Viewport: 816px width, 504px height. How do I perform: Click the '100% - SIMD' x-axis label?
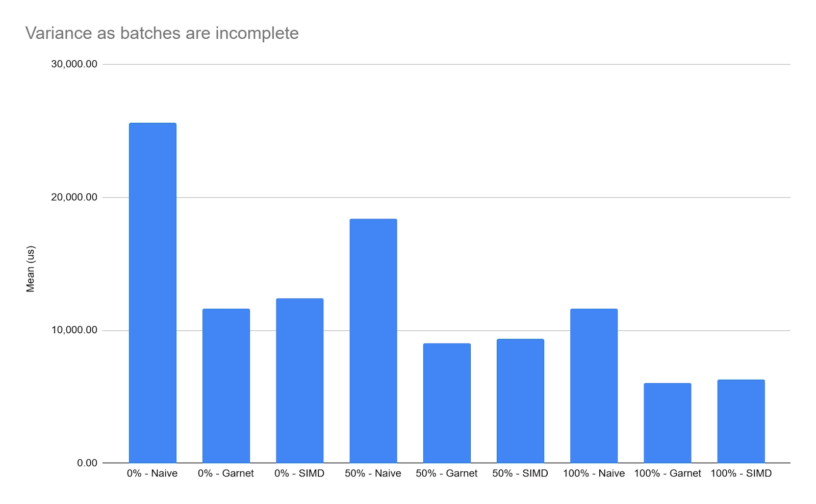(x=741, y=473)
